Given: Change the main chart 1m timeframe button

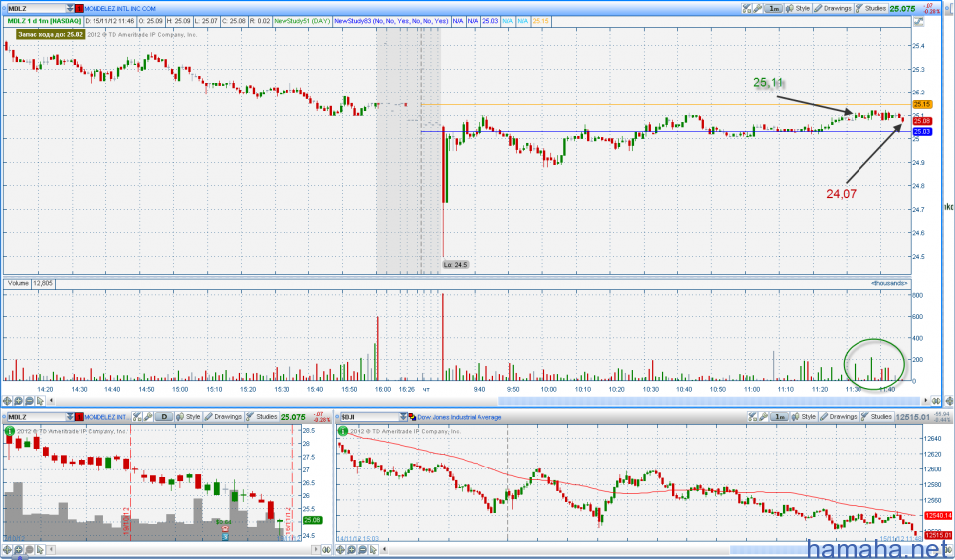Looking at the screenshot, I should [x=774, y=9].
